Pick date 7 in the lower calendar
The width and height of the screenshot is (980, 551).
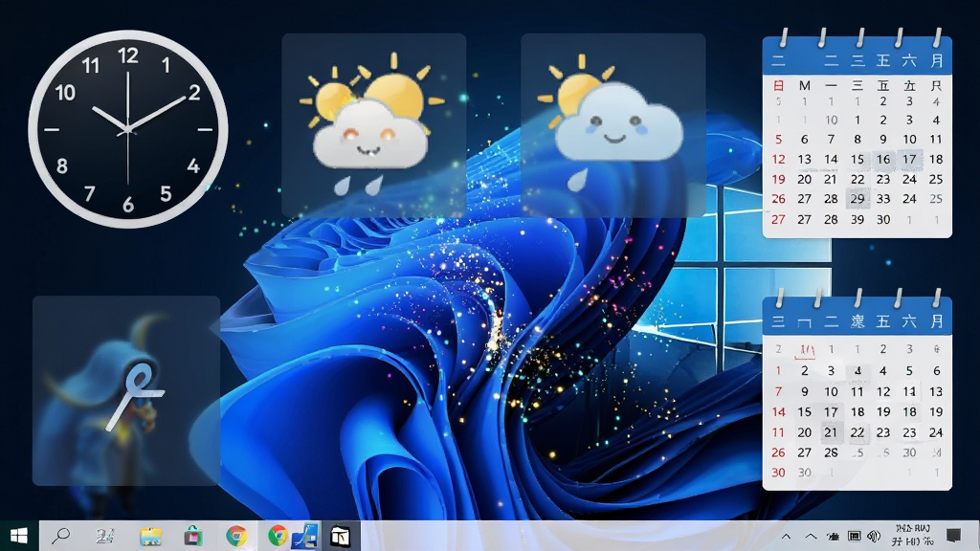(x=778, y=391)
